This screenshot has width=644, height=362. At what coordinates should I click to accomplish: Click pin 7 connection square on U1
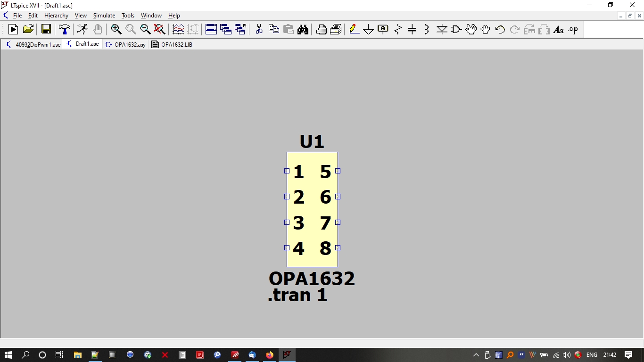pyautogui.click(x=338, y=222)
